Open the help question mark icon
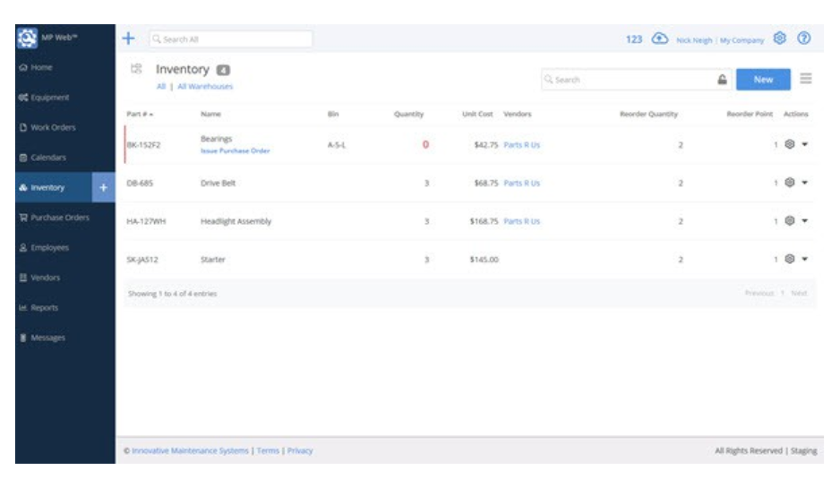This screenshot has height=504, width=840. pos(804,38)
